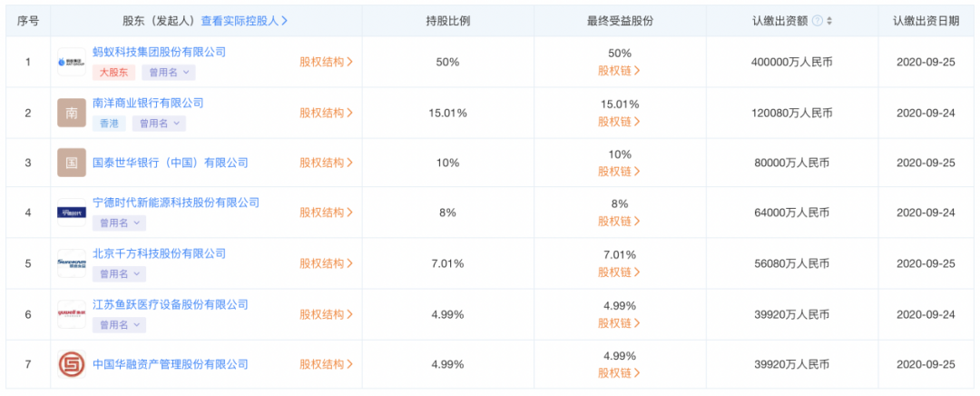Click the 北京千方科技 company logo
The width and height of the screenshot is (980, 396).
pyautogui.click(x=72, y=263)
